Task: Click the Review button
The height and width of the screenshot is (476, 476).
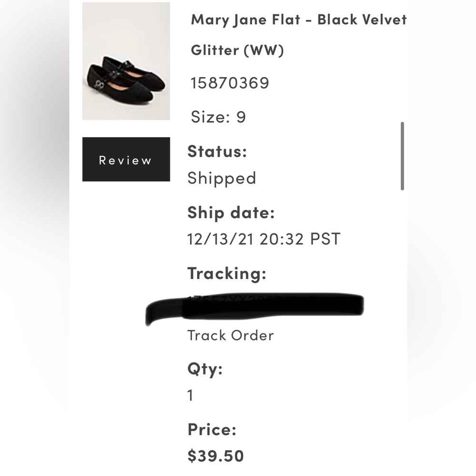Action: (126, 159)
